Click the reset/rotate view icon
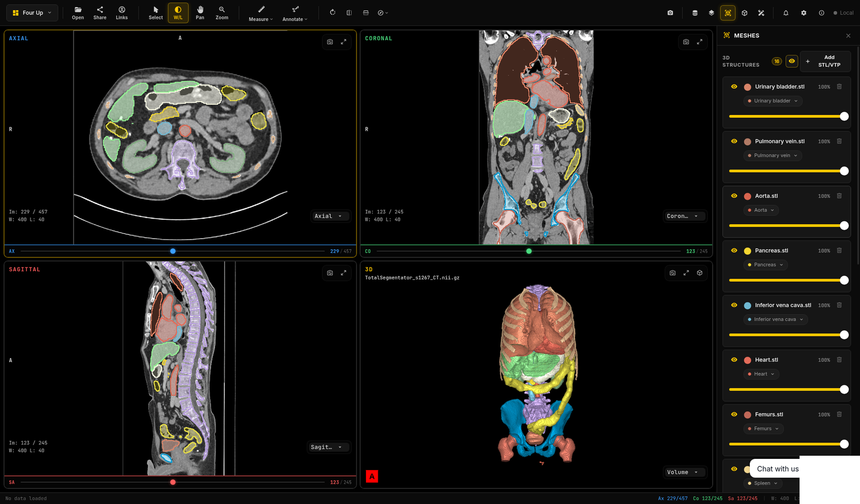The image size is (860, 504). coord(333,13)
